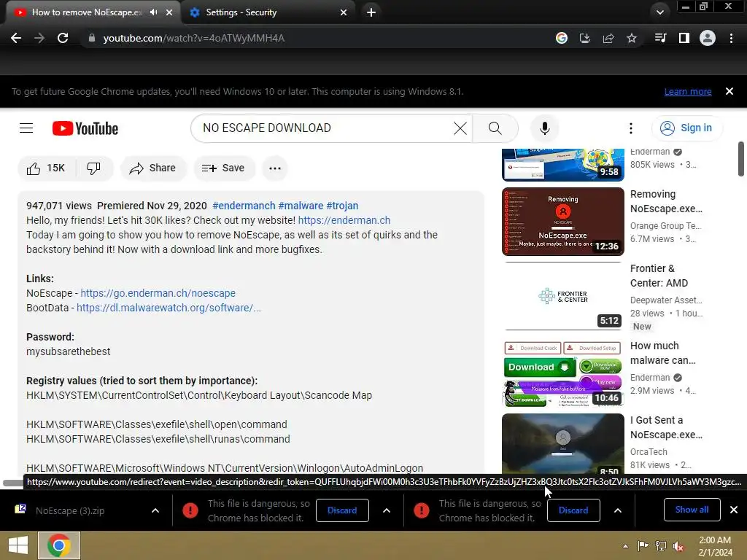Open Chrome three-dot menu

(731, 38)
